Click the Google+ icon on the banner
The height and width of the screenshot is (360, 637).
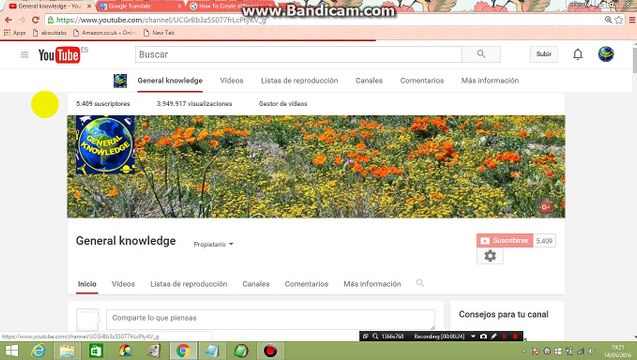point(546,207)
